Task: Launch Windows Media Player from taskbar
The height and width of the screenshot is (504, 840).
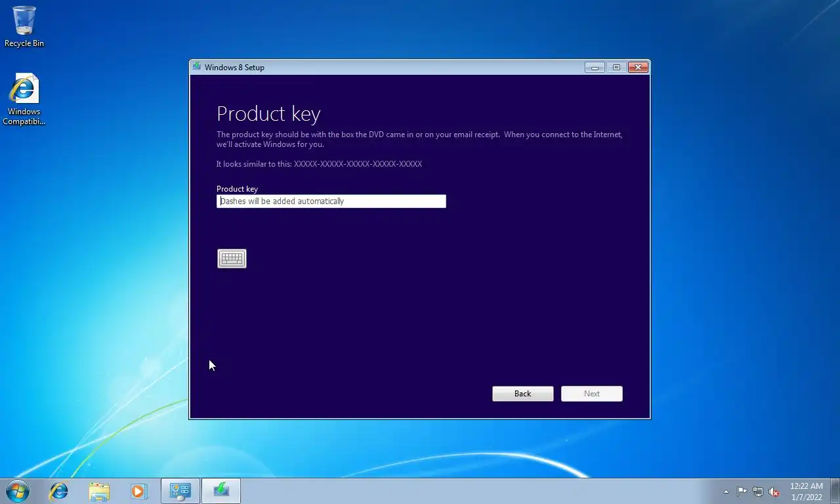Action: [138, 491]
